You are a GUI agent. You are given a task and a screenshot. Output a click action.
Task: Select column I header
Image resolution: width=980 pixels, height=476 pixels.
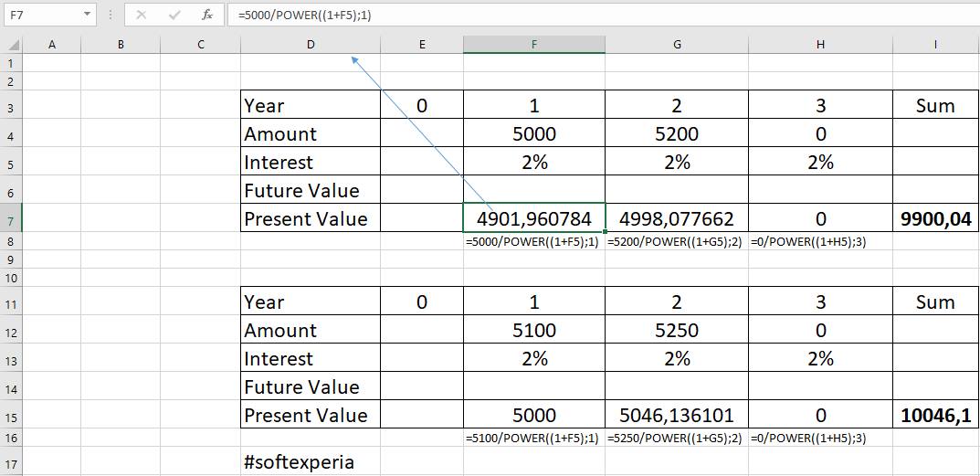(x=935, y=45)
